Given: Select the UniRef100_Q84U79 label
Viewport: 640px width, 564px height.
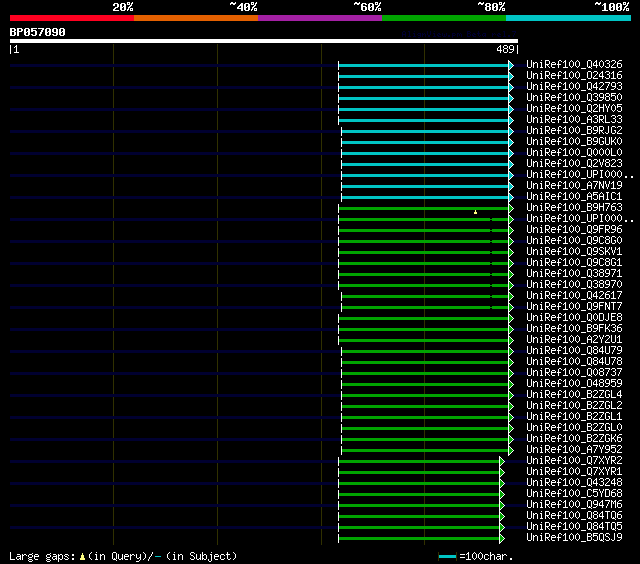Looking at the screenshot, I should coord(574,351).
